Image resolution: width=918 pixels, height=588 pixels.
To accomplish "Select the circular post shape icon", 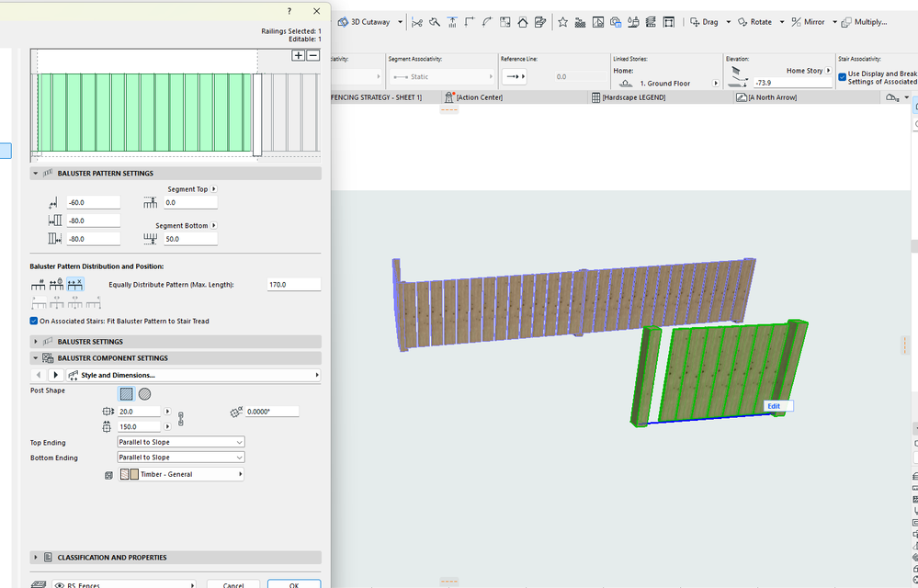I will tap(145, 393).
